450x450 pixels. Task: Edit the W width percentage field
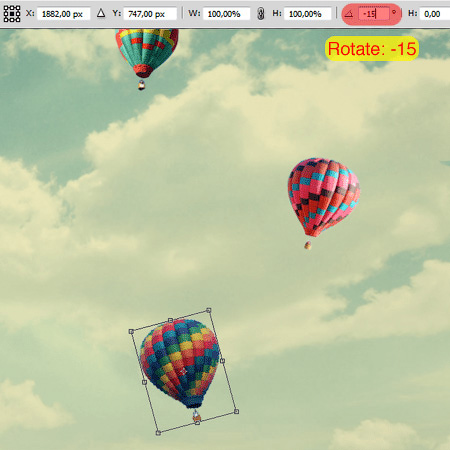pos(226,14)
